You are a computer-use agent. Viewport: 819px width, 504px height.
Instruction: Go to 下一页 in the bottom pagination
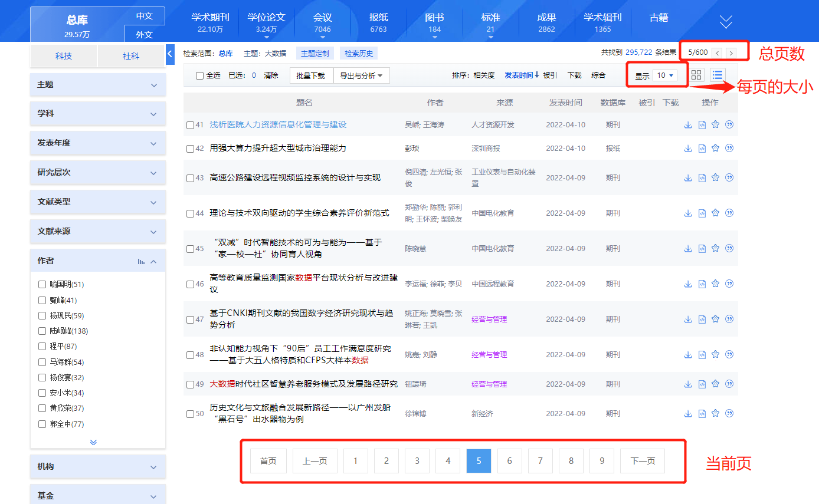point(643,461)
